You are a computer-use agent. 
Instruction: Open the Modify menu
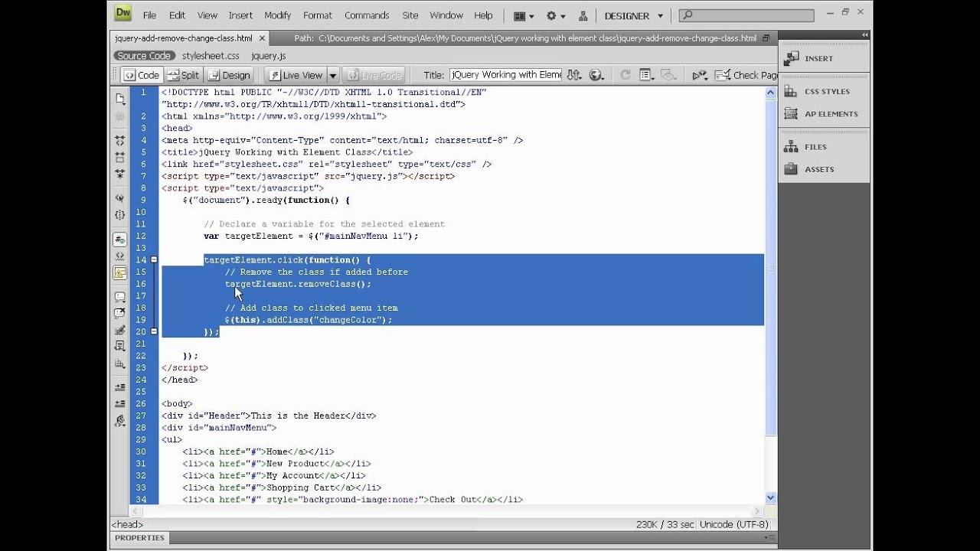[x=278, y=15]
